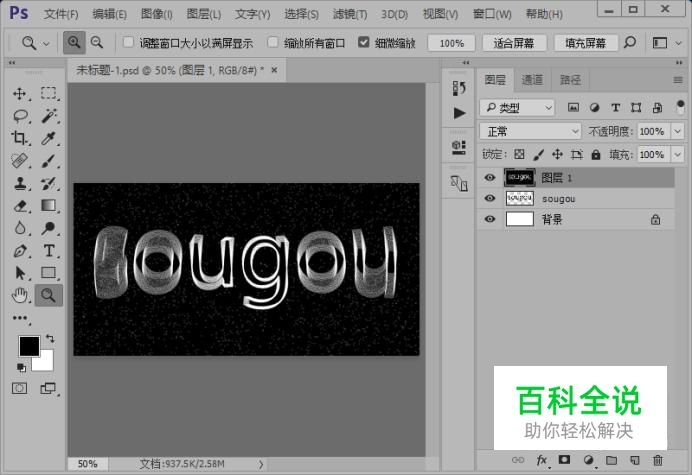Viewport: 692px width, 475px height.
Task: Create new fill or adjustment layer
Action: point(589,460)
